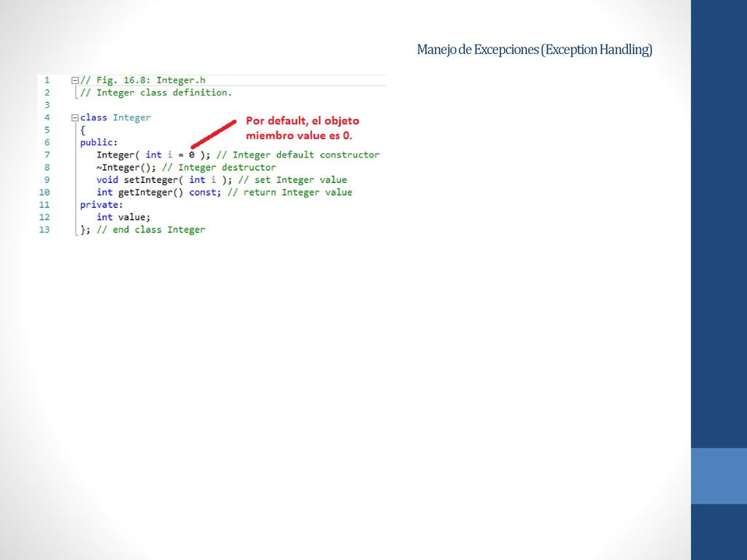The width and height of the screenshot is (747, 560).
Task: Click the comment '// Integer class definition.'
Action: click(156, 93)
